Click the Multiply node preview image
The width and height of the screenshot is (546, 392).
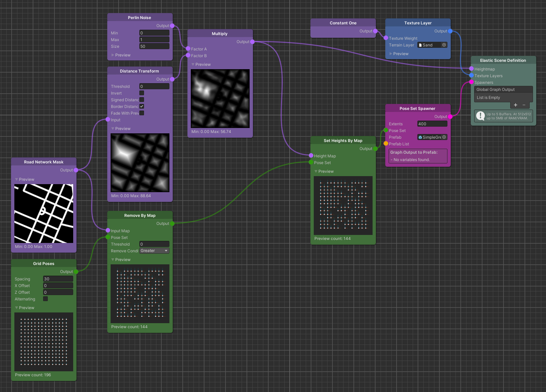(220, 98)
